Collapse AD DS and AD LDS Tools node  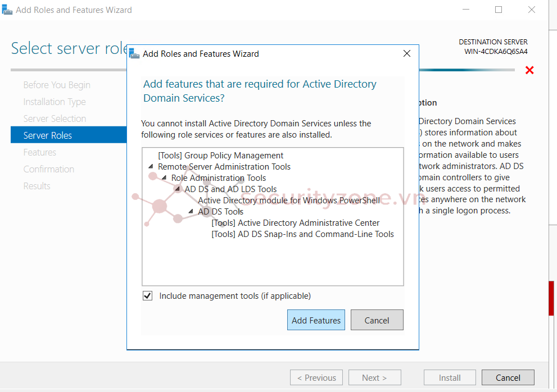tap(177, 189)
